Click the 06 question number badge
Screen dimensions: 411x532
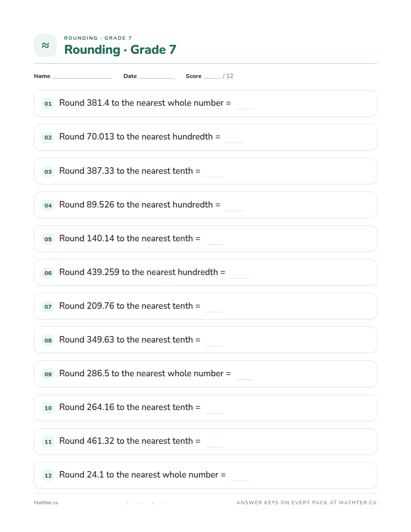pyautogui.click(x=48, y=273)
